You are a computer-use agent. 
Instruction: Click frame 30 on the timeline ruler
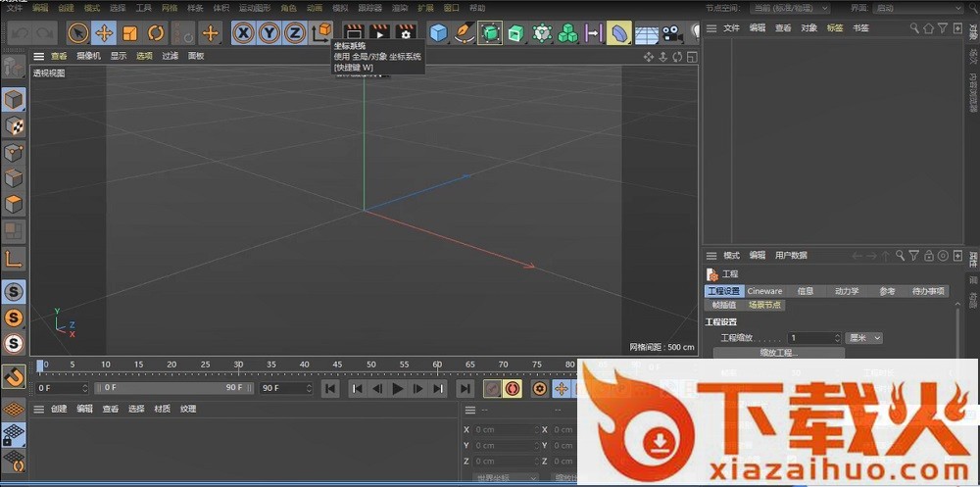pos(238,365)
